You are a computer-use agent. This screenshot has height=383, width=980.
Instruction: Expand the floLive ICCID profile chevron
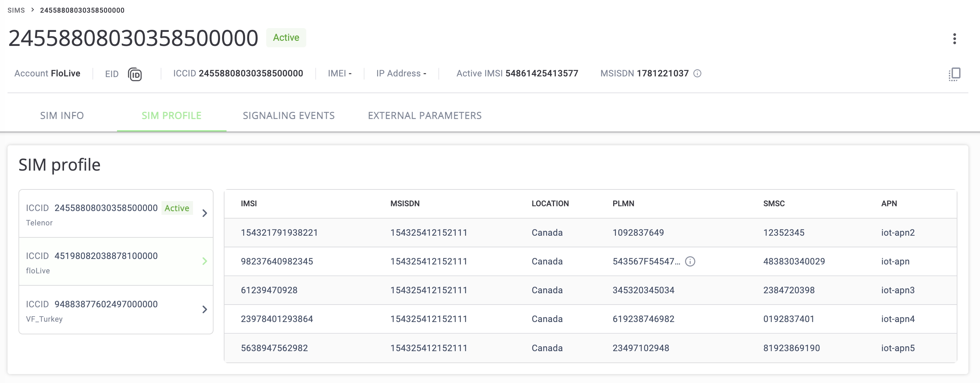[205, 261]
